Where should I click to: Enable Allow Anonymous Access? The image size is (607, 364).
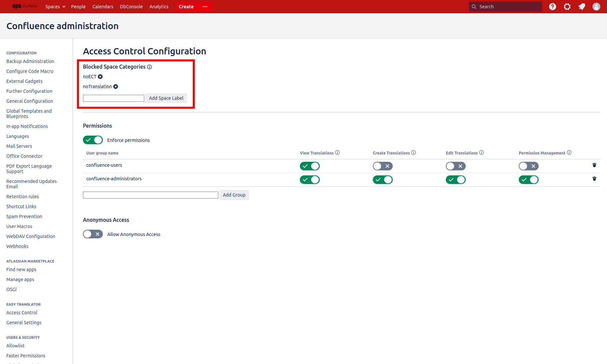[x=93, y=234]
